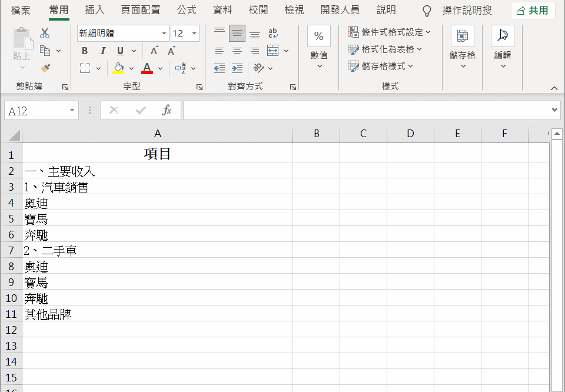
Task: Click the text orientation icon
Action: [259, 68]
